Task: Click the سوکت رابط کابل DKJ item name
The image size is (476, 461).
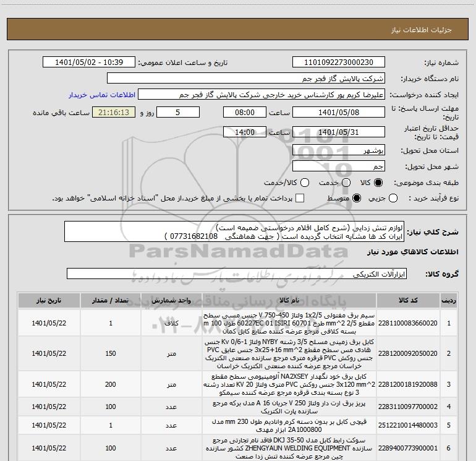Action: coord(289,448)
